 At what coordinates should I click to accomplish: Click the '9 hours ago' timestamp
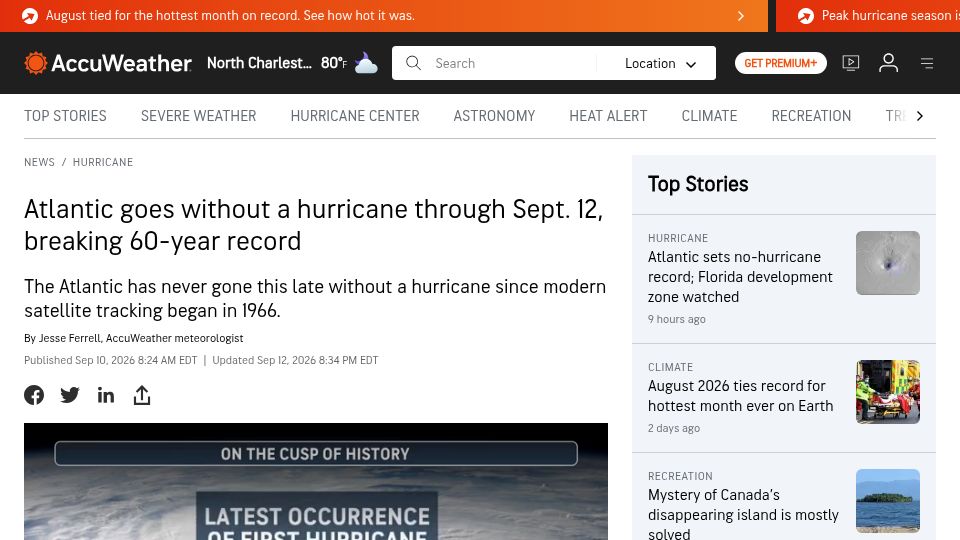(677, 319)
